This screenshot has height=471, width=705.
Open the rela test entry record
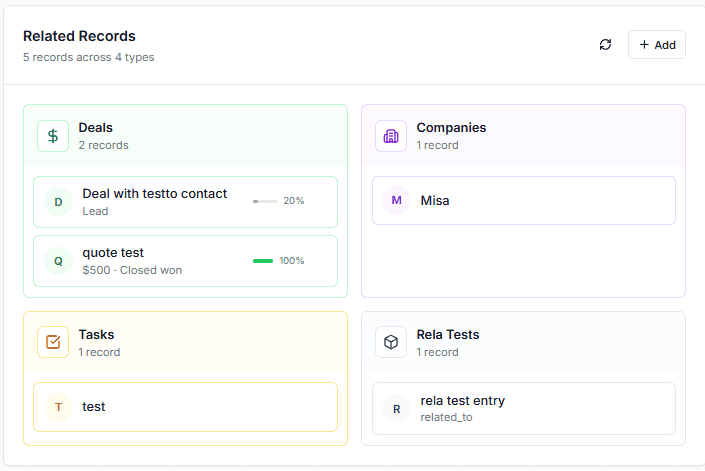tap(462, 401)
